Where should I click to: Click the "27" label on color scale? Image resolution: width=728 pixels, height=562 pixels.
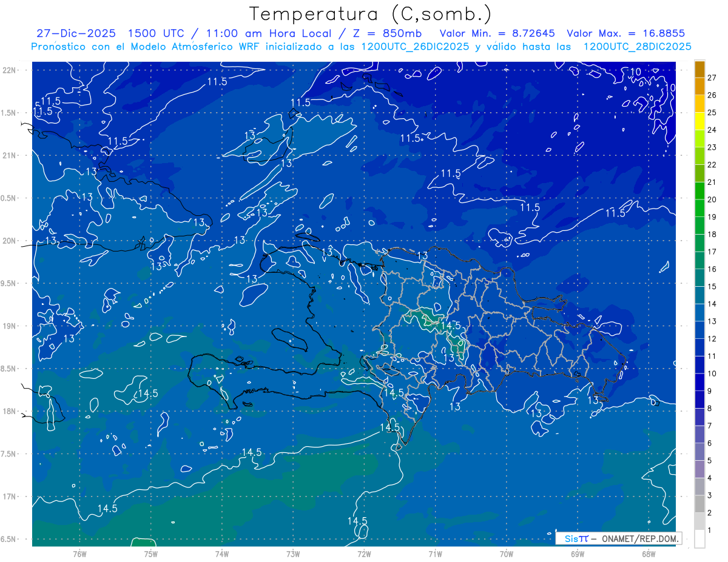pos(712,78)
